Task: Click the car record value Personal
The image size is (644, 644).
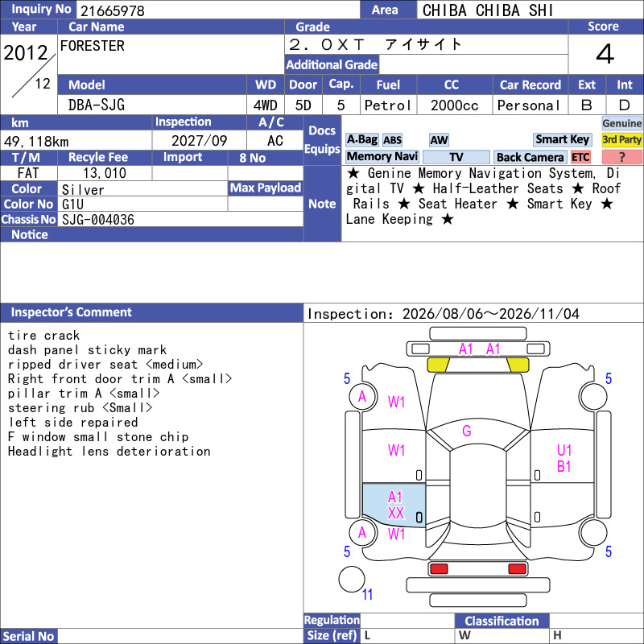Action: pos(529,105)
